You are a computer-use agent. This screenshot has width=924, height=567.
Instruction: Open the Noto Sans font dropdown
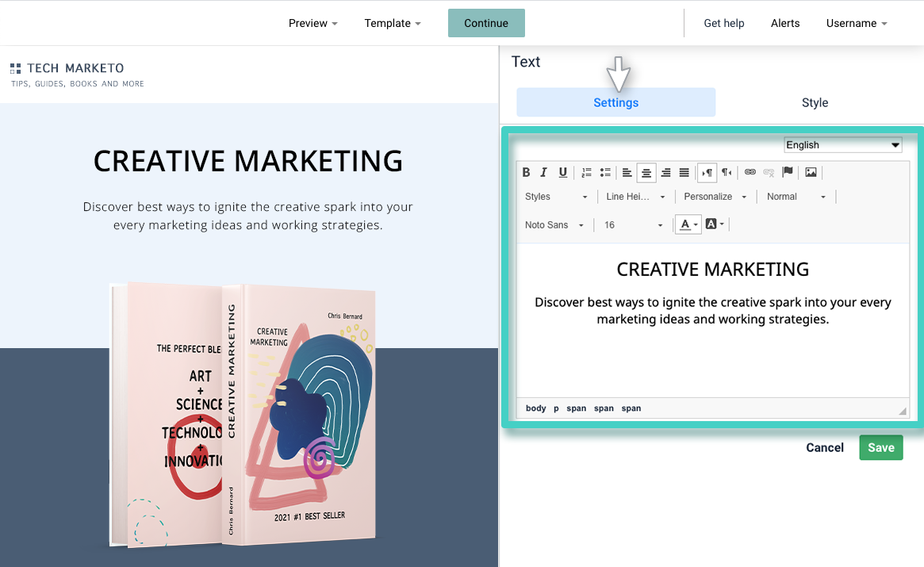coord(554,224)
